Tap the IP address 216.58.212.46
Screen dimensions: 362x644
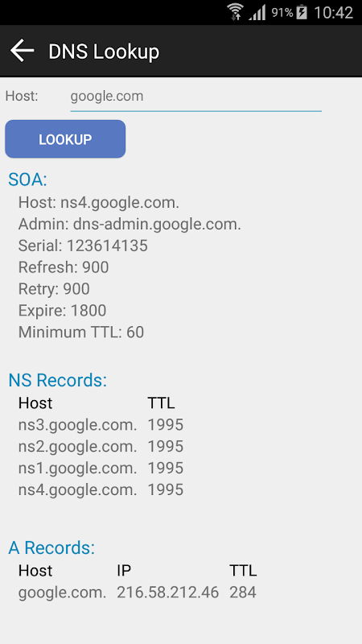coord(168,592)
